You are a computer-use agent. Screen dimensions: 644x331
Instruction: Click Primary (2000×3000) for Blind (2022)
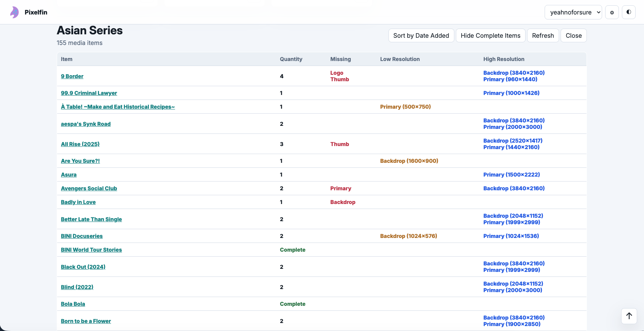513,290
